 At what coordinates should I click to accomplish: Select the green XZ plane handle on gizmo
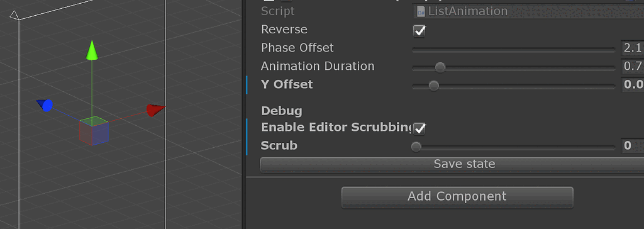click(94, 121)
